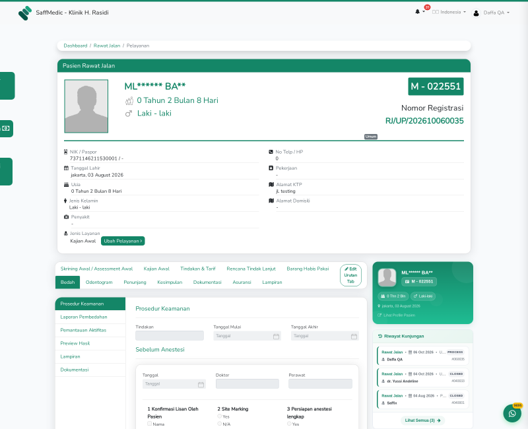
Task: Open the Asuransi tab
Action: click(x=242, y=282)
